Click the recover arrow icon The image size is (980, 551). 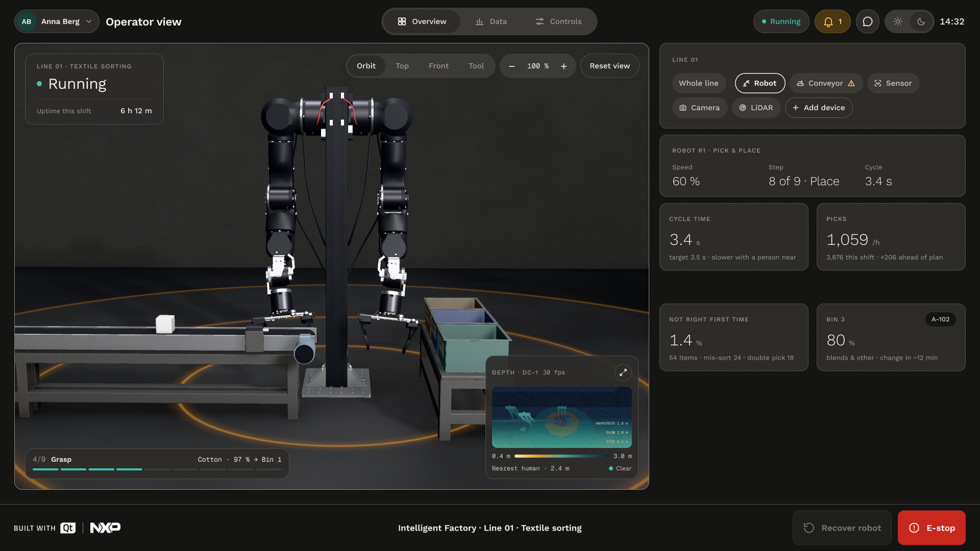coord(809,528)
